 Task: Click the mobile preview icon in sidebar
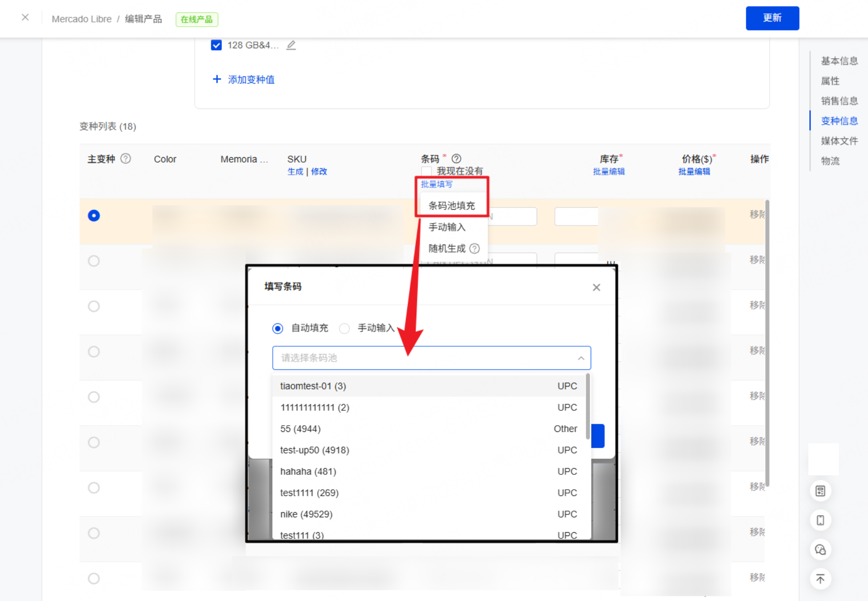pyautogui.click(x=820, y=520)
